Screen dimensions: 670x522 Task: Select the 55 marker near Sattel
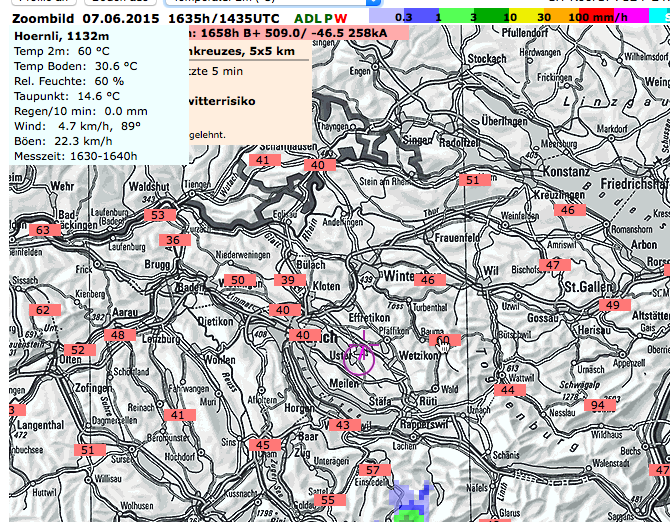(330, 500)
